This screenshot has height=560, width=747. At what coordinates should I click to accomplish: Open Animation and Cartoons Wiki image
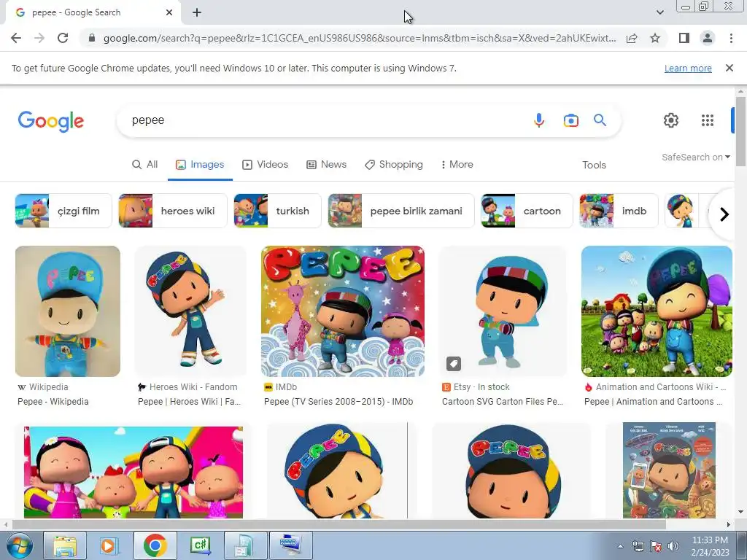pyautogui.click(x=657, y=311)
